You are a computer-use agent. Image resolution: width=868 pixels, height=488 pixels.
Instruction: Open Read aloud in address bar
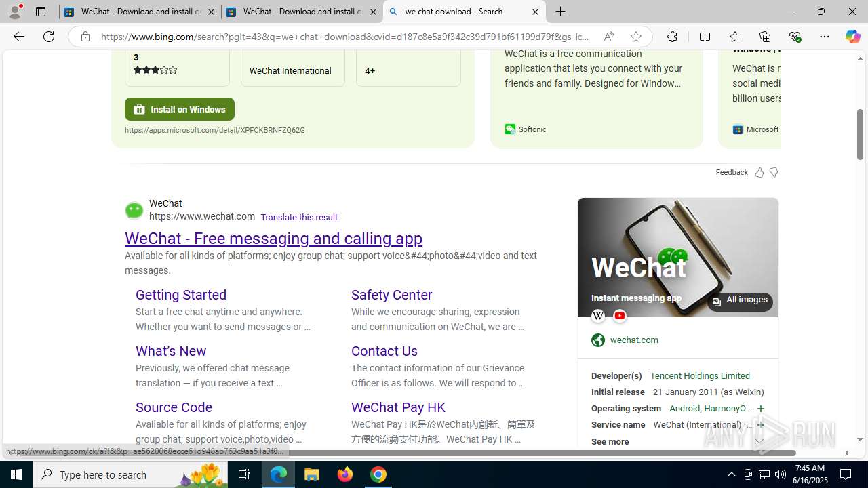click(609, 37)
